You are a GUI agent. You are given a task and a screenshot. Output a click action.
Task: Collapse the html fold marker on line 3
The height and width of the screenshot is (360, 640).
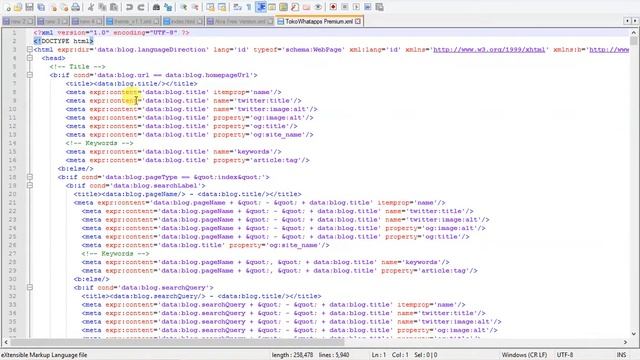pyautogui.click(x=29, y=49)
